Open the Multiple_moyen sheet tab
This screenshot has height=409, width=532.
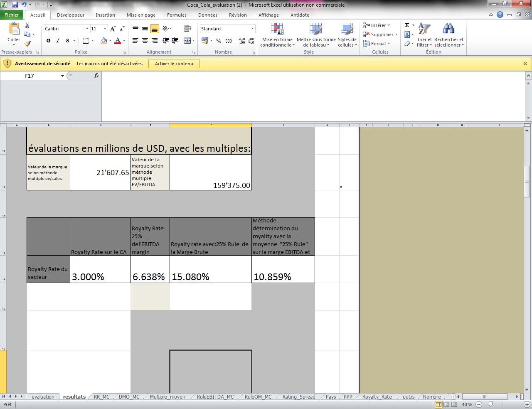point(167,397)
